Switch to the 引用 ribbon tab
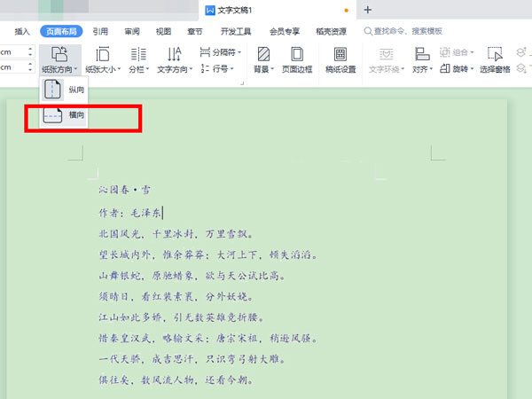 [x=100, y=32]
